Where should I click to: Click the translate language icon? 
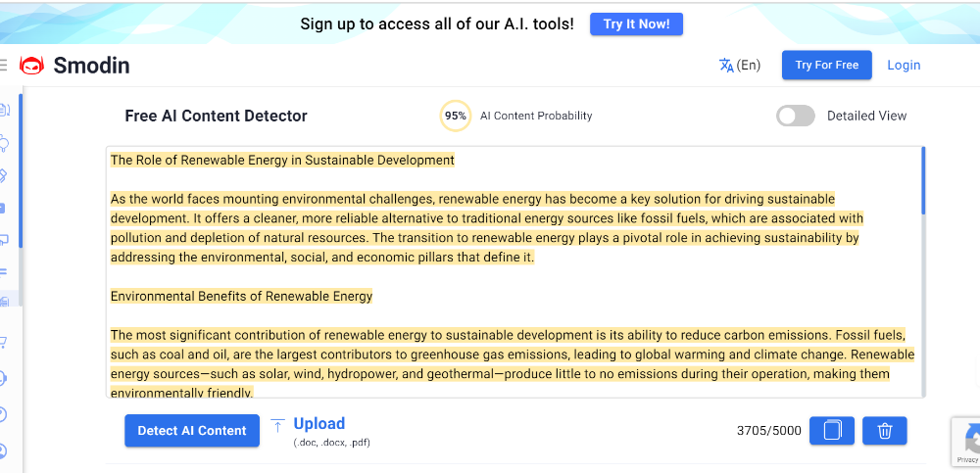coord(726,66)
